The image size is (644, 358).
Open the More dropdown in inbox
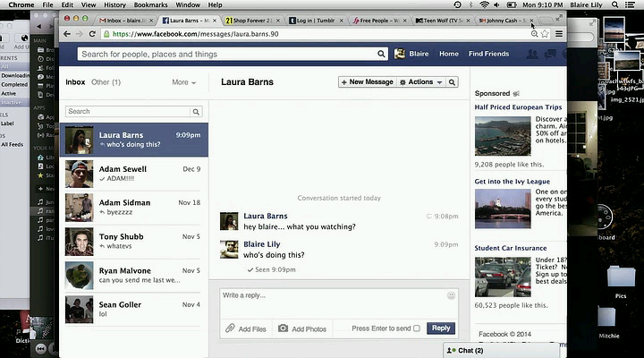[183, 82]
